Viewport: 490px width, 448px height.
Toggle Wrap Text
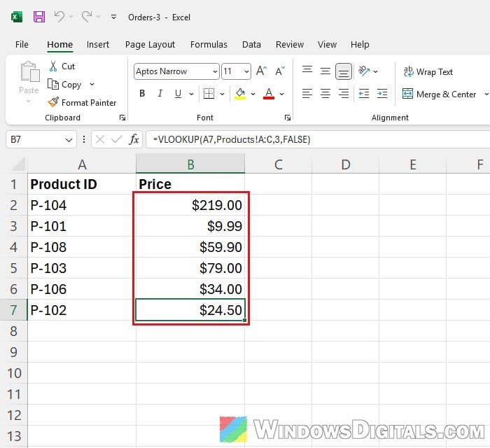click(428, 72)
